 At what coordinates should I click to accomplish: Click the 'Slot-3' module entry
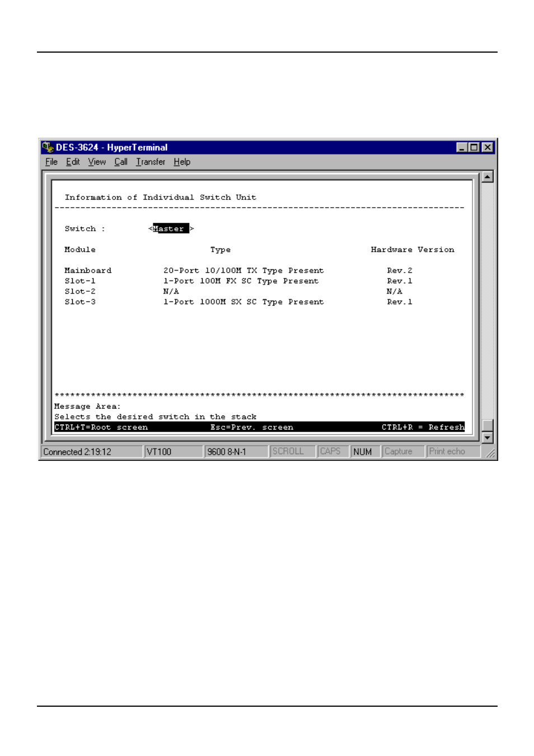click(x=80, y=302)
